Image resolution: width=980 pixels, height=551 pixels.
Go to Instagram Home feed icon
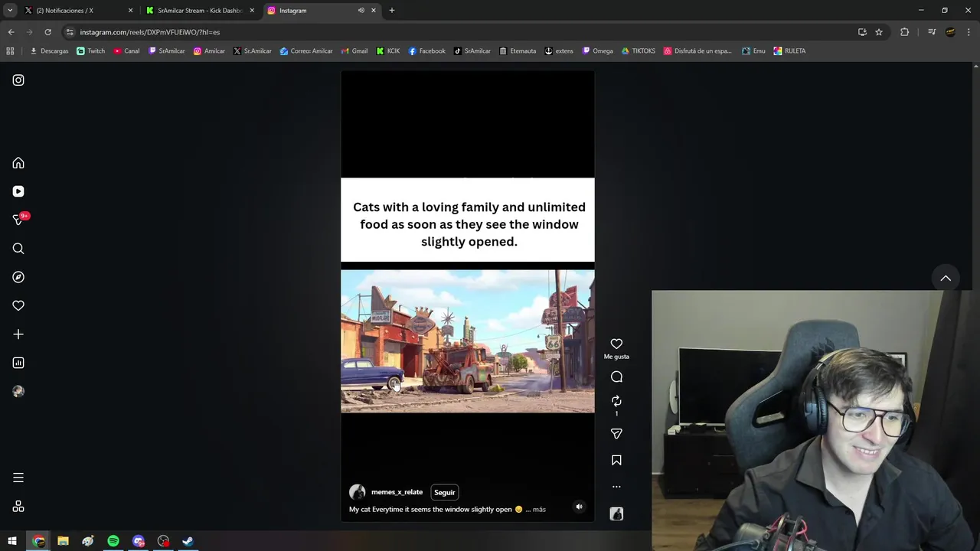click(x=18, y=163)
